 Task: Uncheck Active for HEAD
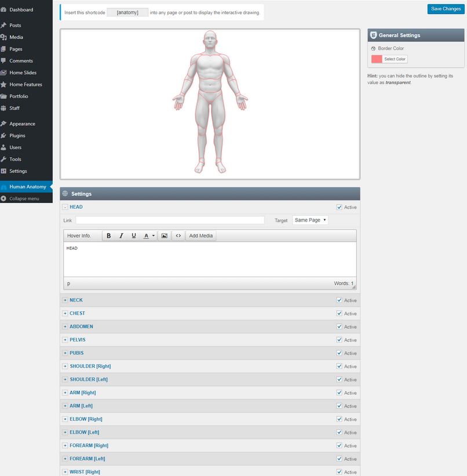click(340, 207)
